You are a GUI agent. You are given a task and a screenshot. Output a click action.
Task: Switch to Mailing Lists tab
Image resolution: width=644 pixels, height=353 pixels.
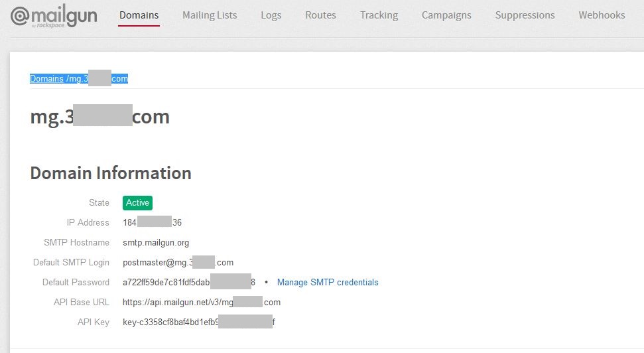(210, 15)
